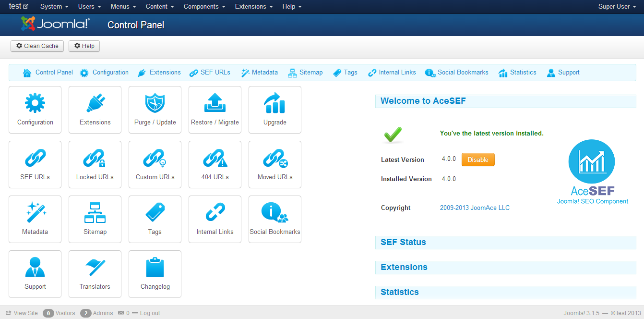Viewport: 644px width, 319px height.
Task: Collapse the Welcome to AceSEF panel
Action: click(505, 101)
